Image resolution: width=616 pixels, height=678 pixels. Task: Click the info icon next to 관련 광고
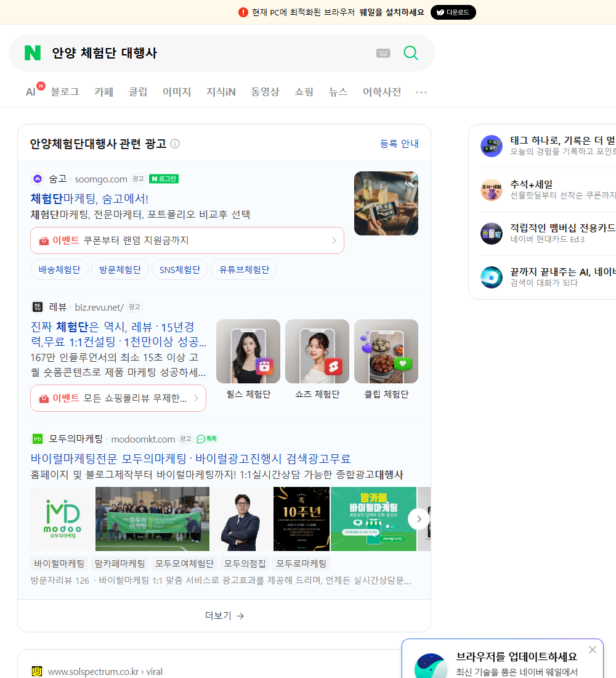click(175, 144)
